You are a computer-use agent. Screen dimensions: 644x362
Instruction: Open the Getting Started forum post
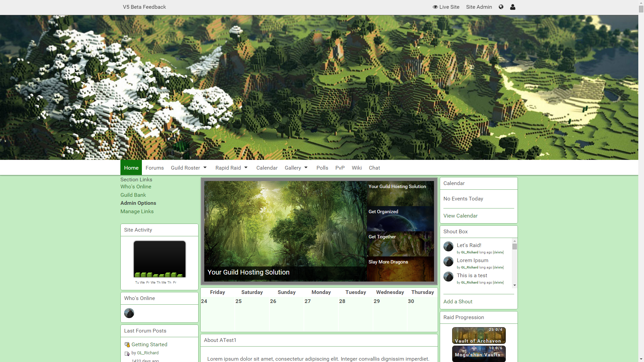pyautogui.click(x=149, y=345)
